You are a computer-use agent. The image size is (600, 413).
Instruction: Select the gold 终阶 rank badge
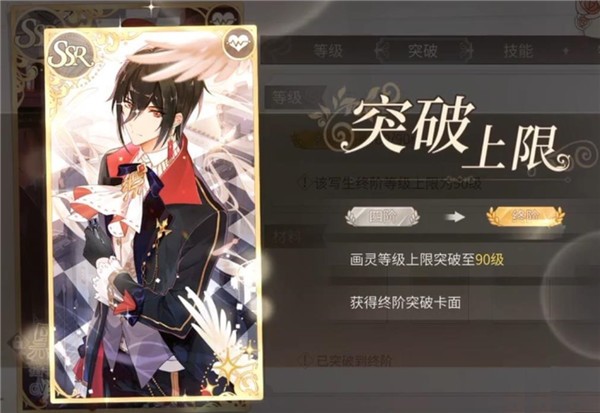tap(525, 217)
